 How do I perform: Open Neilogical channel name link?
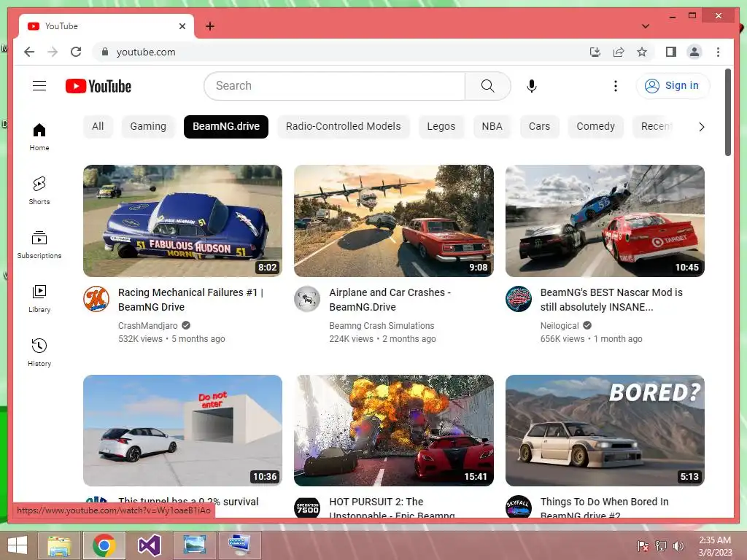coord(560,326)
